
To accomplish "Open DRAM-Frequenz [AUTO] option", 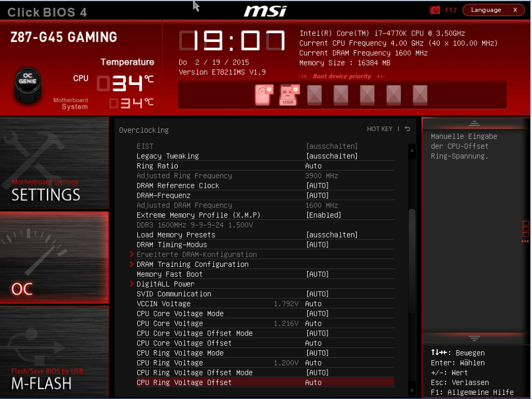I will click(317, 196).
